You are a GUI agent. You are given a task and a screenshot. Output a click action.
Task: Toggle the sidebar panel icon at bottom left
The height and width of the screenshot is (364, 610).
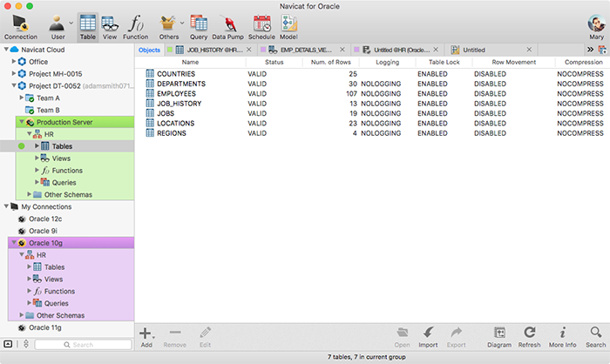(x=8, y=344)
